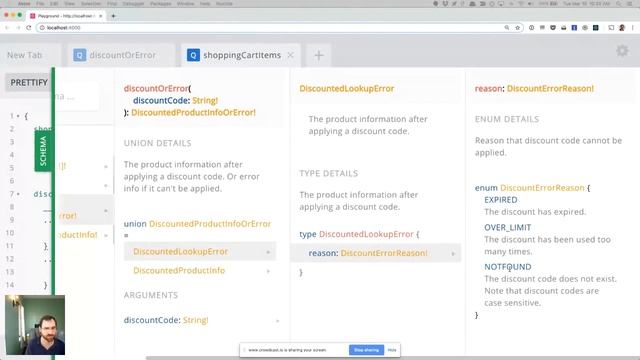Click the discountOrError field name heading
The height and width of the screenshot is (360, 640).
(x=156, y=89)
